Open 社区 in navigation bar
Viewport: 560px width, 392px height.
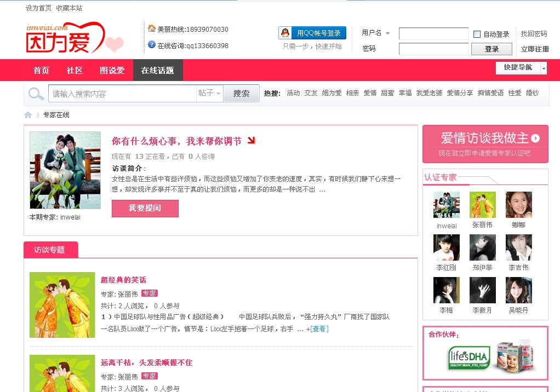(x=75, y=70)
